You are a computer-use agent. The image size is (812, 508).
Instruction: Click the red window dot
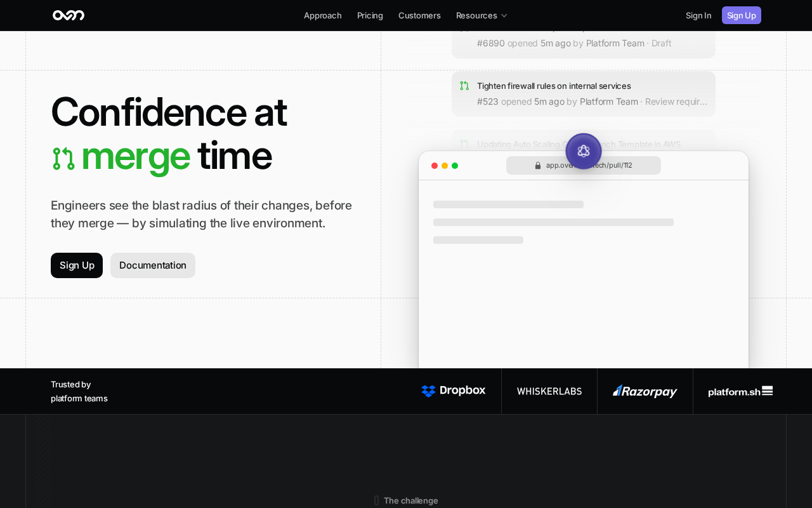click(435, 166)
